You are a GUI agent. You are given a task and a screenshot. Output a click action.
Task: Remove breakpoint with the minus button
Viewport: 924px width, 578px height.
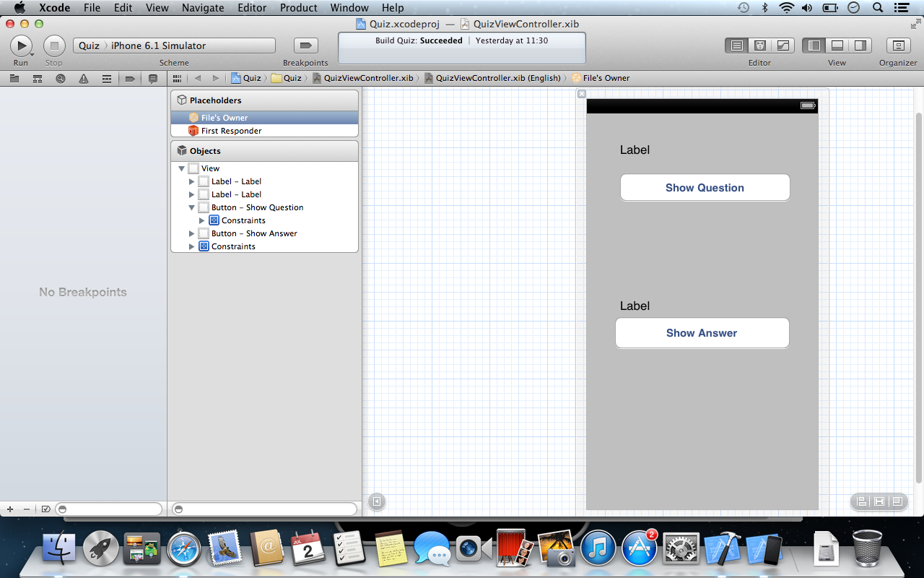coord(27,509)
